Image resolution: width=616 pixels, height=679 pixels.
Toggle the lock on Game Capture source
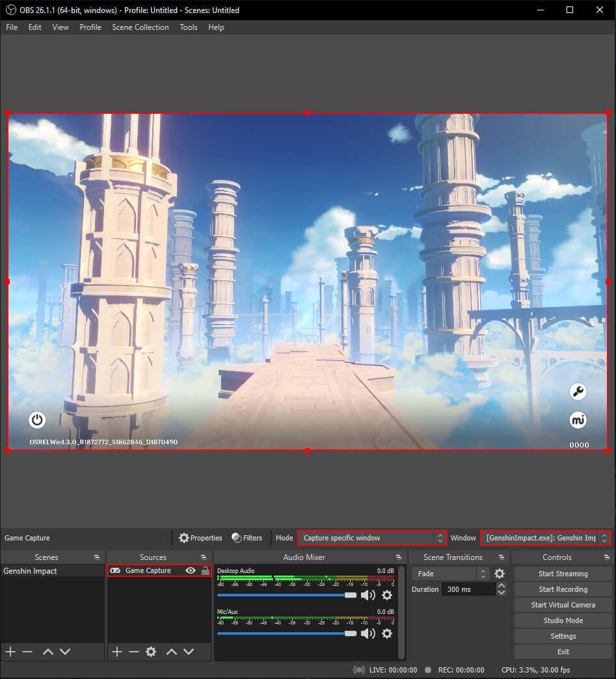pyautogui.click(x=206, y=571)
